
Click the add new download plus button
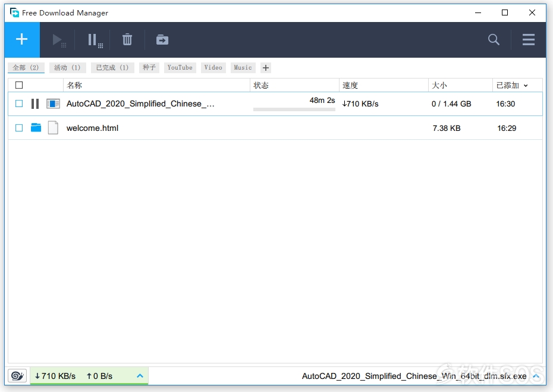22,39
